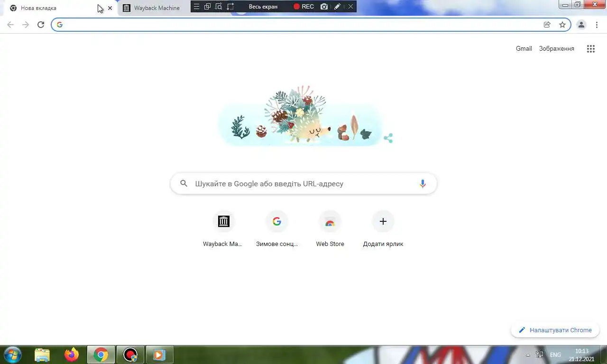Open the drawing pencil tool on recorder bar
This screenshot has width=607, height=364.
click(x=337, y=7)
